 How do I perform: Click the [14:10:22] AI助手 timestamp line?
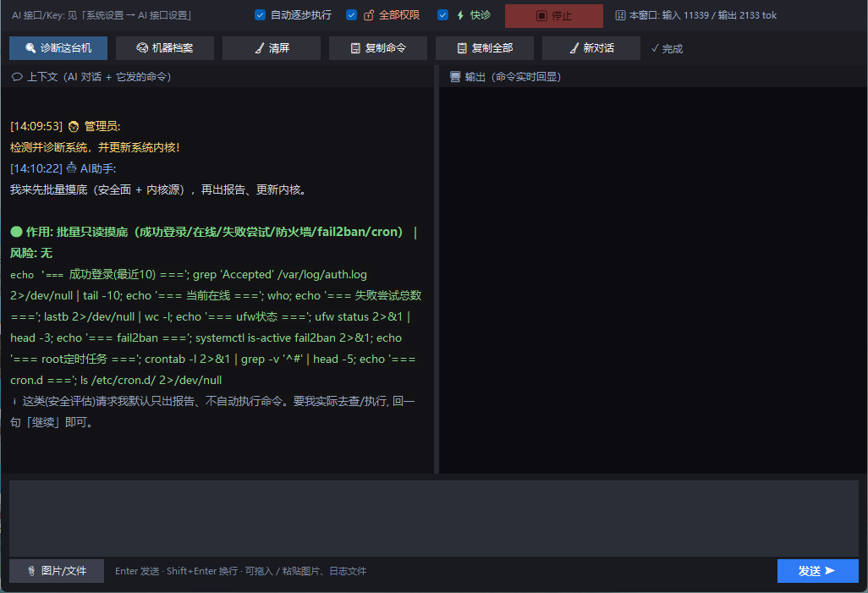pos(63,168)
